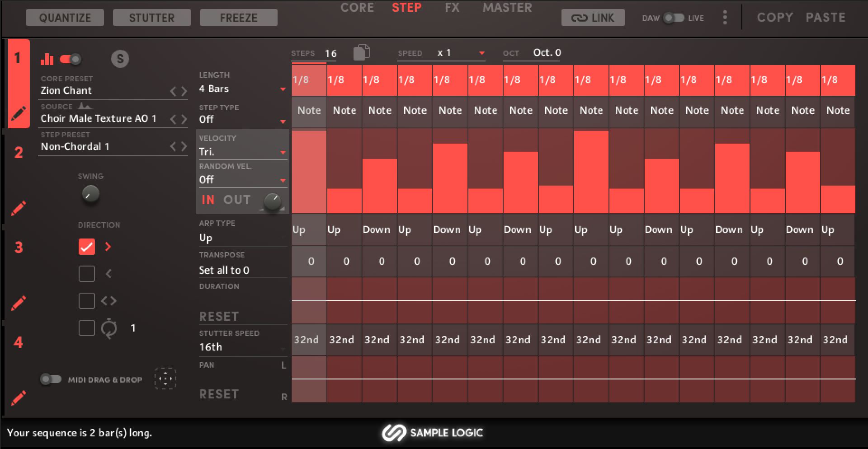The width and height of the screenshot is (868, 449).
Task: Click the Solo S icon for core 1
Action: [x=120, y=59]
